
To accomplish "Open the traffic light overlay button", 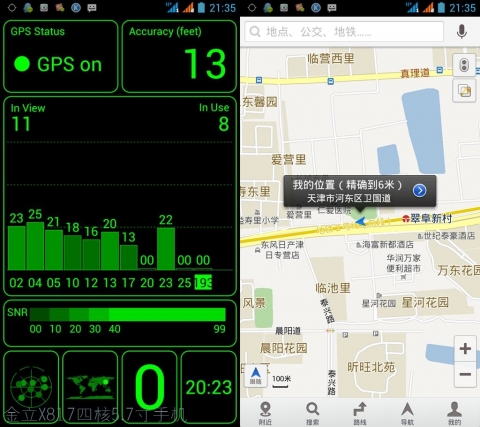I will [464, 65].
